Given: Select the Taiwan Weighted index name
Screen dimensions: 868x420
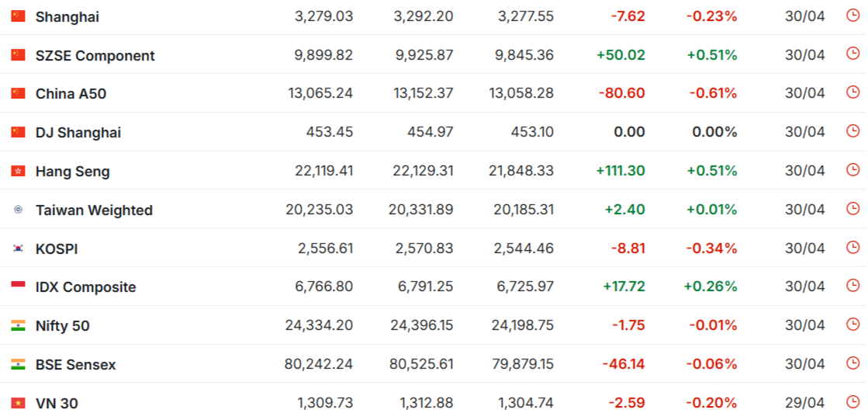Looking at the screenshot, I should tap(94, 210).
